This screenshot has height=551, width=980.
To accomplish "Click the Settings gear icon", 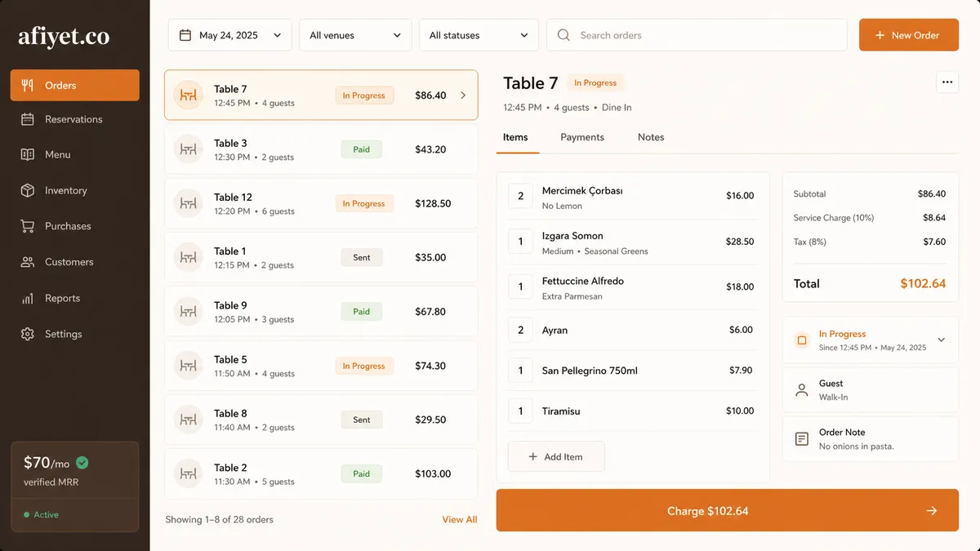I will point(28,334).
